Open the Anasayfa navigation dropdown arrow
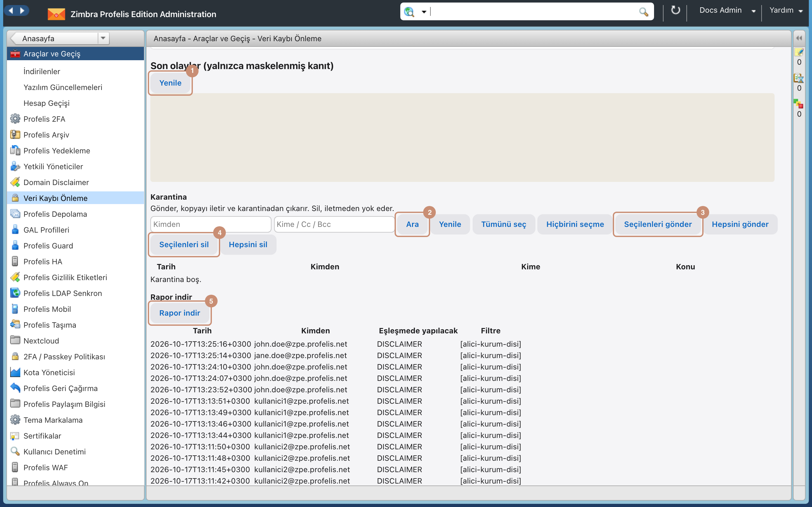 click(103, 38)
